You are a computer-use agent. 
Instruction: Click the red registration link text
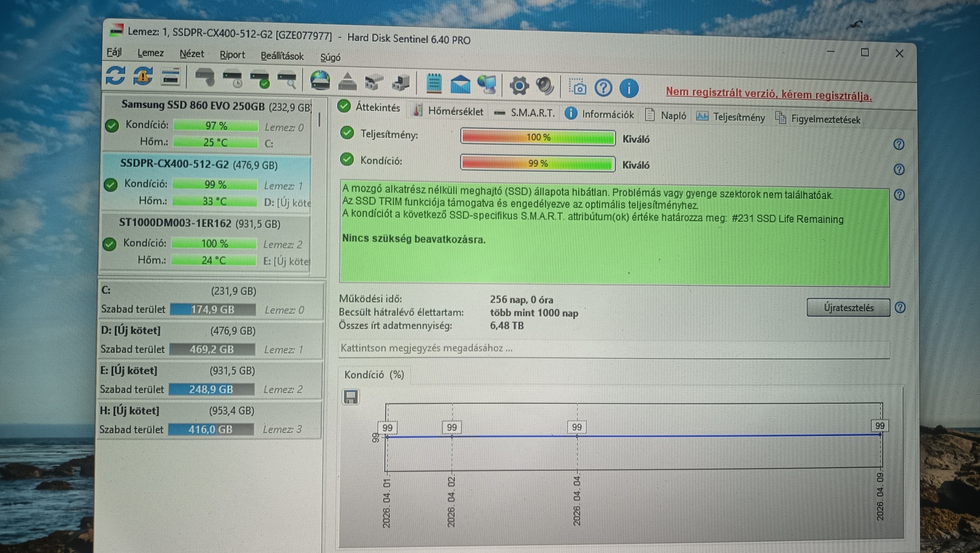point(768,94)
